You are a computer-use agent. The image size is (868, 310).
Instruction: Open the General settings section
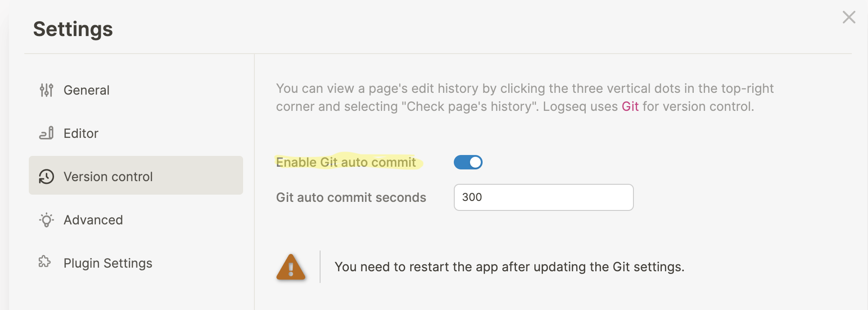click(x=87, y=90)
